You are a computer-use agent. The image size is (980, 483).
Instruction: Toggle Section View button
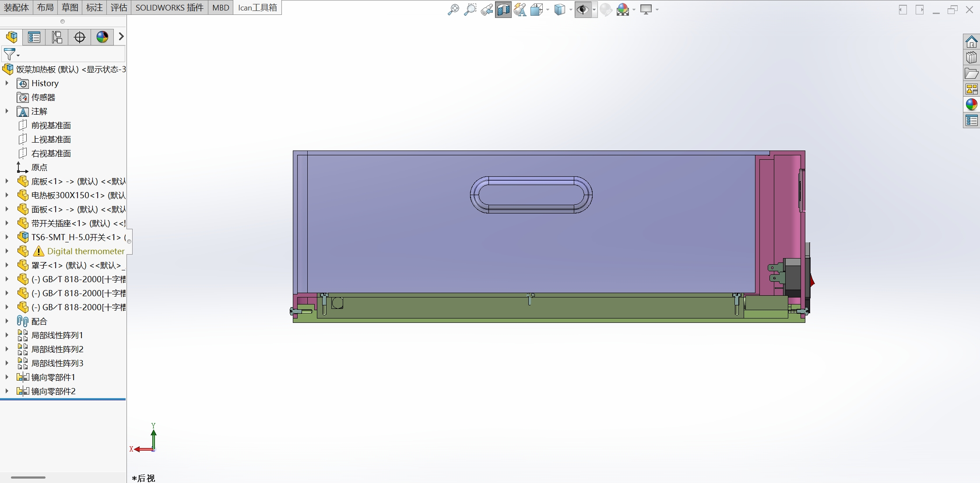[x=503, y=9]
